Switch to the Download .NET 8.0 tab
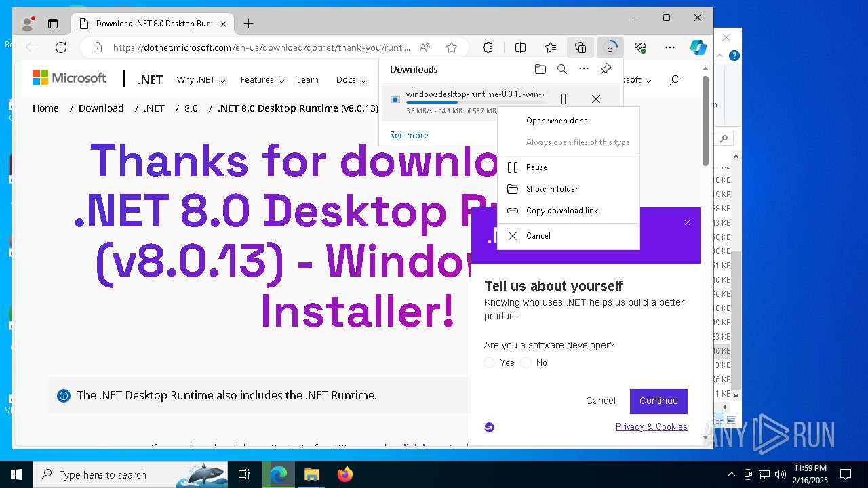 click(153, 24)
